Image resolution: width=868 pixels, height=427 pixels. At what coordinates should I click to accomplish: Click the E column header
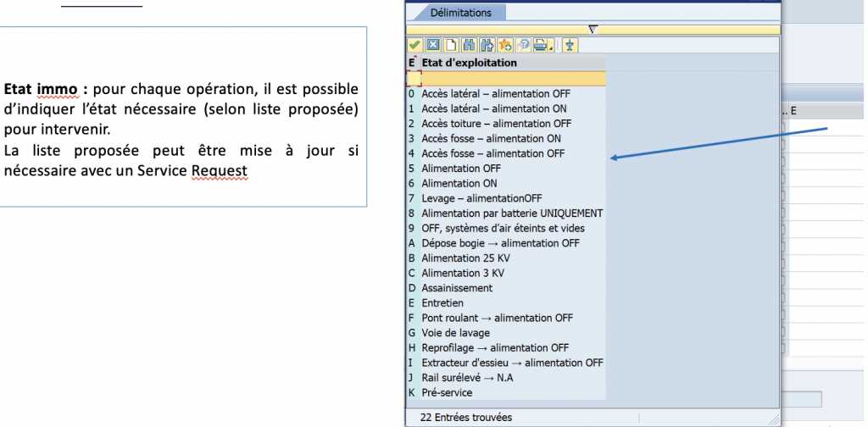pos(412,63)
